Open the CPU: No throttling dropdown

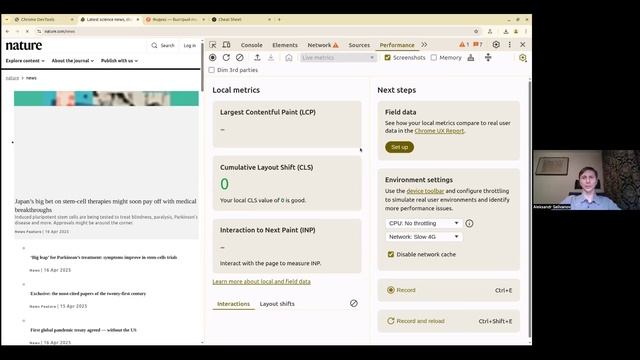tap(424, 223)
